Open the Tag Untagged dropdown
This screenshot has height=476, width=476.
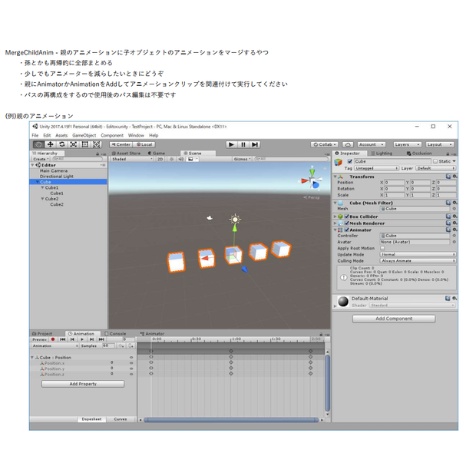tap(376, 168)
